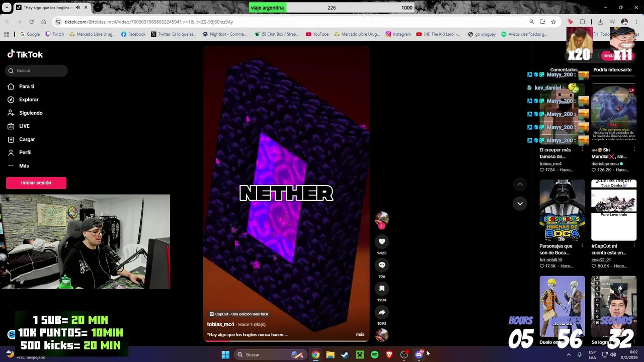The width and height of the screenshot is (644, 362).
Task: Reload the page
Action: pos(31,22)
